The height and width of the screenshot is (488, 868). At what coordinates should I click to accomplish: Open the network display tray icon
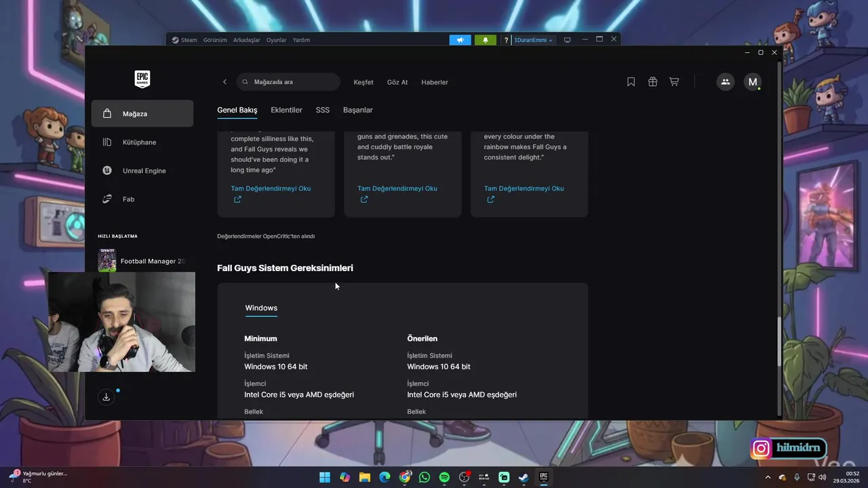(x=811, y=477)
